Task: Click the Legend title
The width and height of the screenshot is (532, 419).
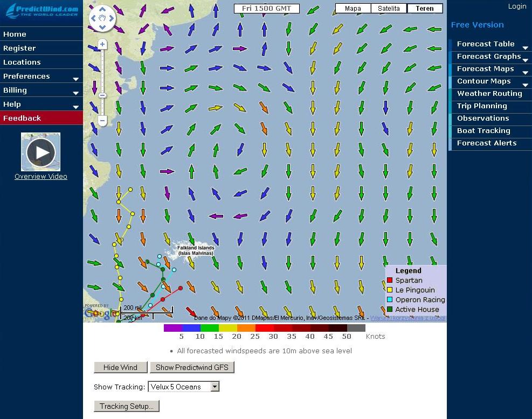Action: [x=408, y=270]
